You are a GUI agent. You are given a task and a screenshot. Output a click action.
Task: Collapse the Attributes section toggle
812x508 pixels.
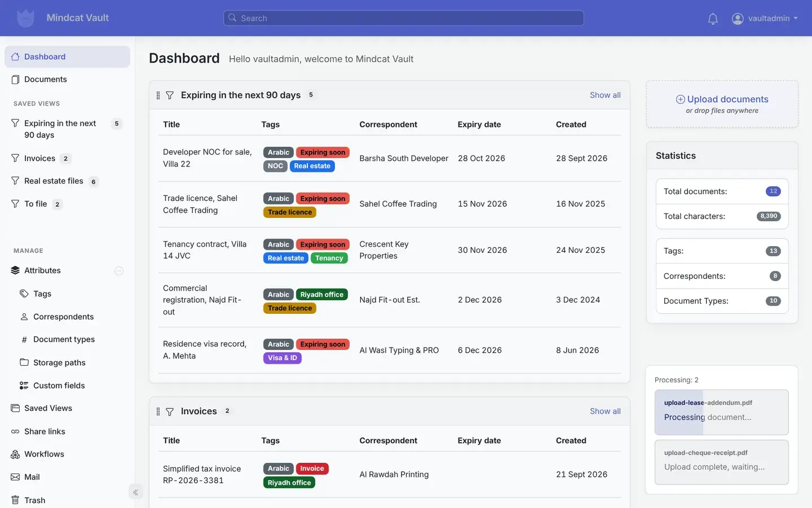point(119,271)
